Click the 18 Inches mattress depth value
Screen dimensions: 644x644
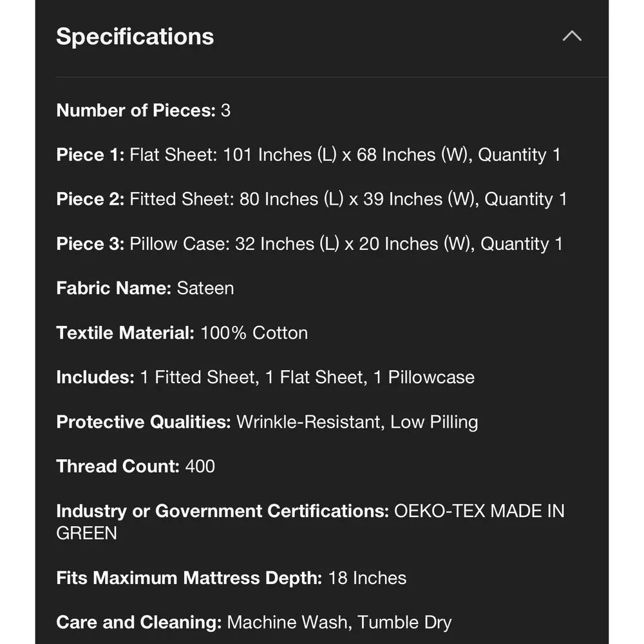point(368,578)
